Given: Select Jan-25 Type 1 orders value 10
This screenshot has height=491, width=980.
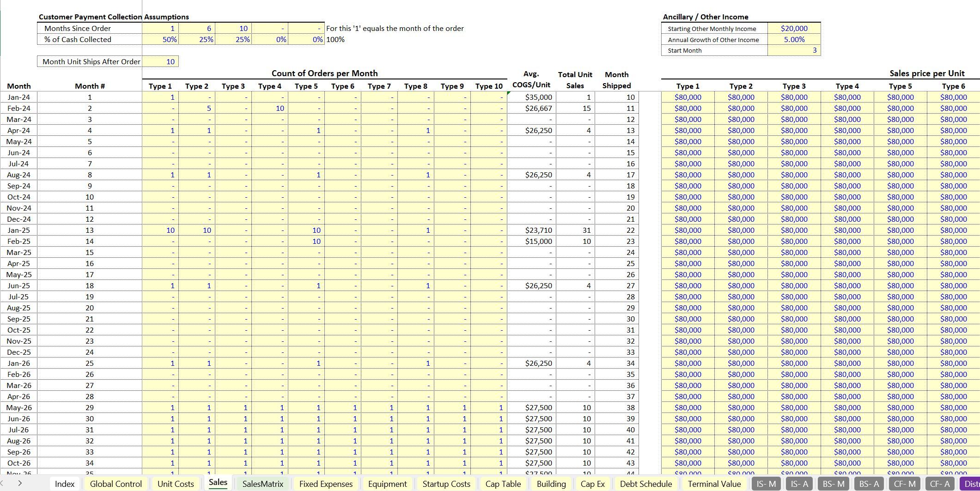Looking at the screenshot, I should (160, 230).
